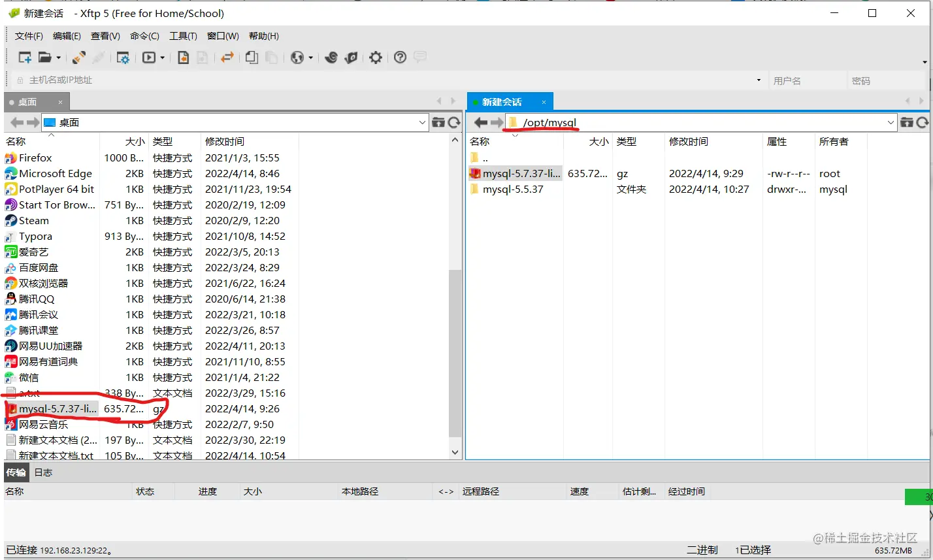
Task: Expand the Open Session dropdown arrow
Action: 58,58
